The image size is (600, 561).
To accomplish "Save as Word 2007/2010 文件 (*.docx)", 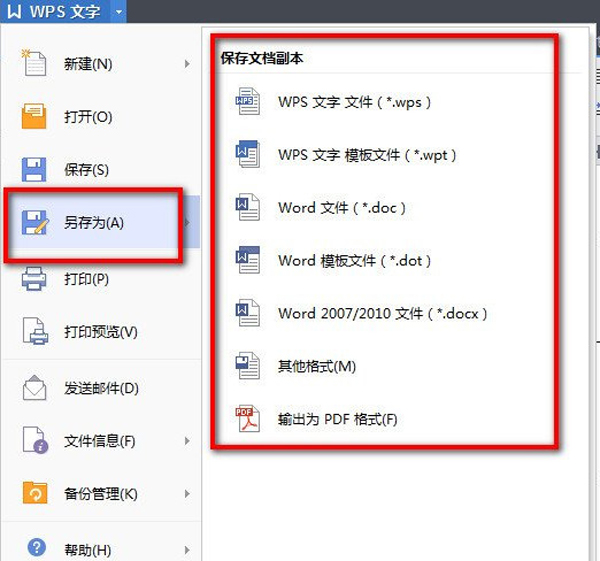I will point(385,313).
